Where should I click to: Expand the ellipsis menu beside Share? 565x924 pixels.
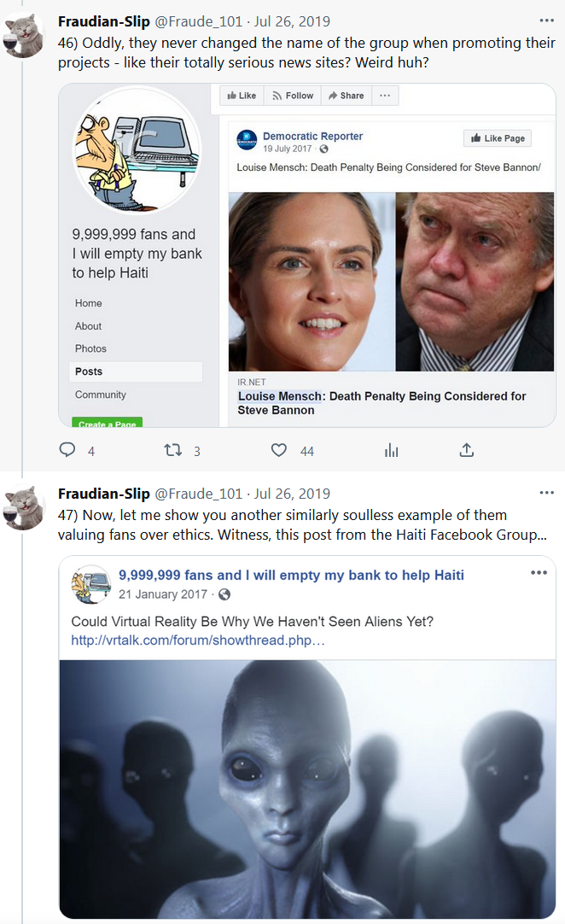click(x=385, y=96)
